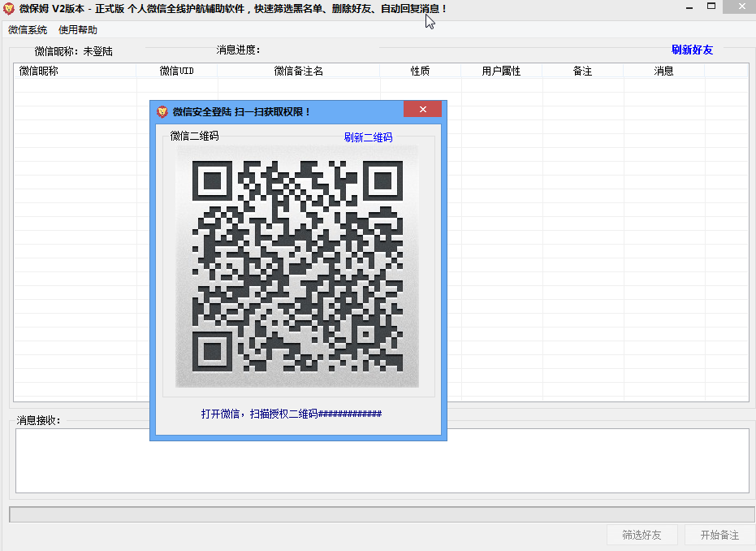Sort by the 微信UID column header
This screenshot has height=551, width=756.
point(176,71)
